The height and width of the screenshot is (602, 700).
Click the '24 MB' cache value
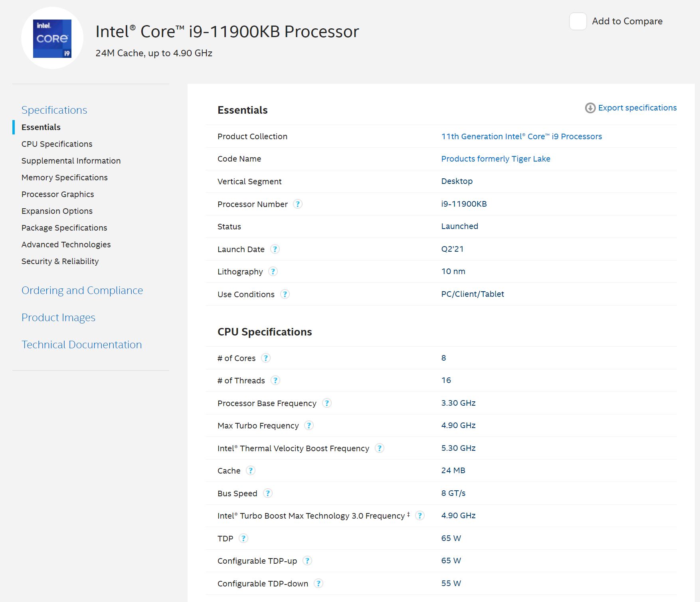(x=453, y=470)
